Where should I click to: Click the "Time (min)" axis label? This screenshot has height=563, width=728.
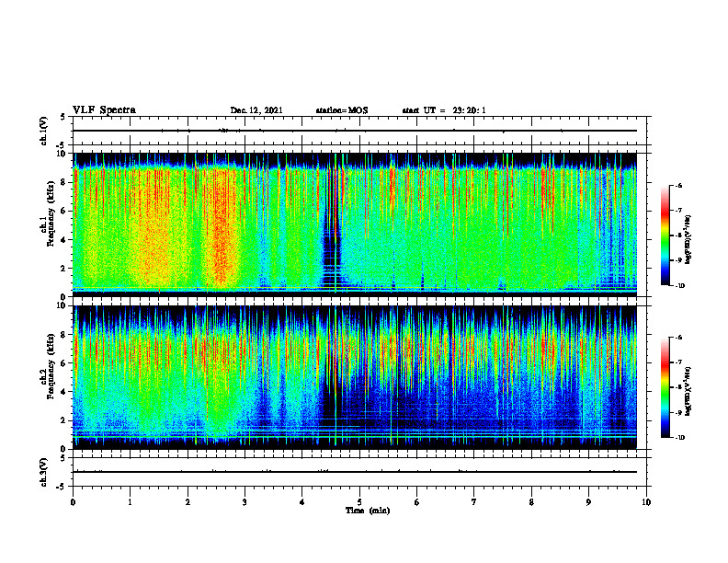click(368, 511)
